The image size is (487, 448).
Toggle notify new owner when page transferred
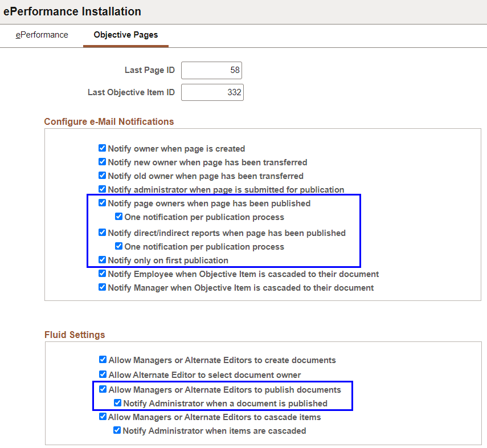click(x=103, y=162)
